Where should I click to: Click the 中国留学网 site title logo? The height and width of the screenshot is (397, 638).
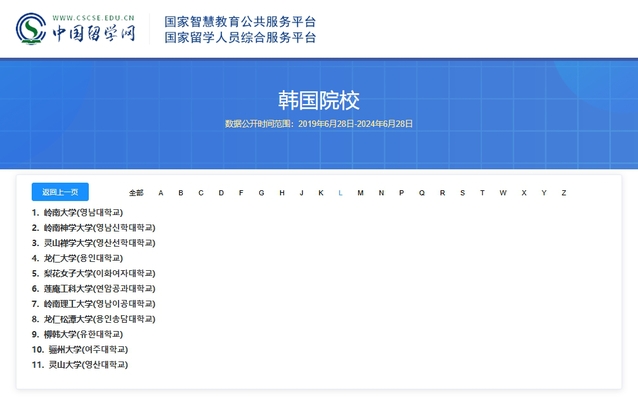pos(94,33)
